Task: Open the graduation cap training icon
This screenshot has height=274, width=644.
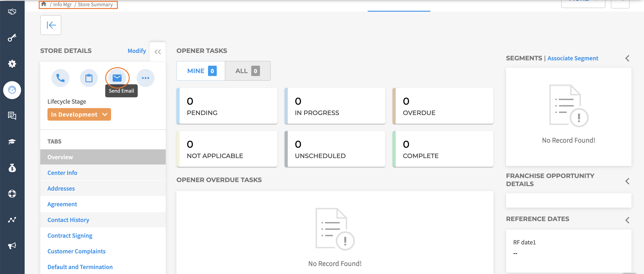Action: click(12, 142)
